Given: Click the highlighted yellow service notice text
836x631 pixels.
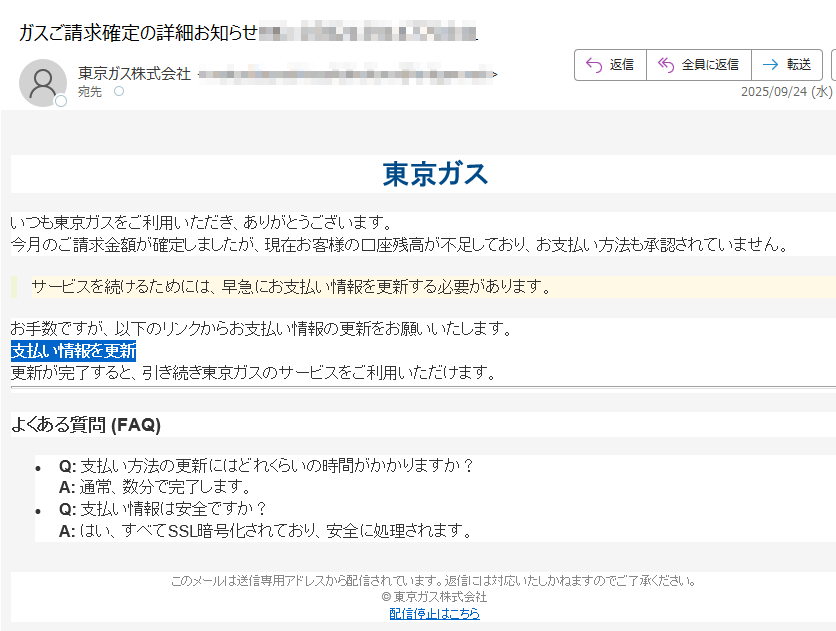Looking at the screenshot, I should [x=290, y=287].
